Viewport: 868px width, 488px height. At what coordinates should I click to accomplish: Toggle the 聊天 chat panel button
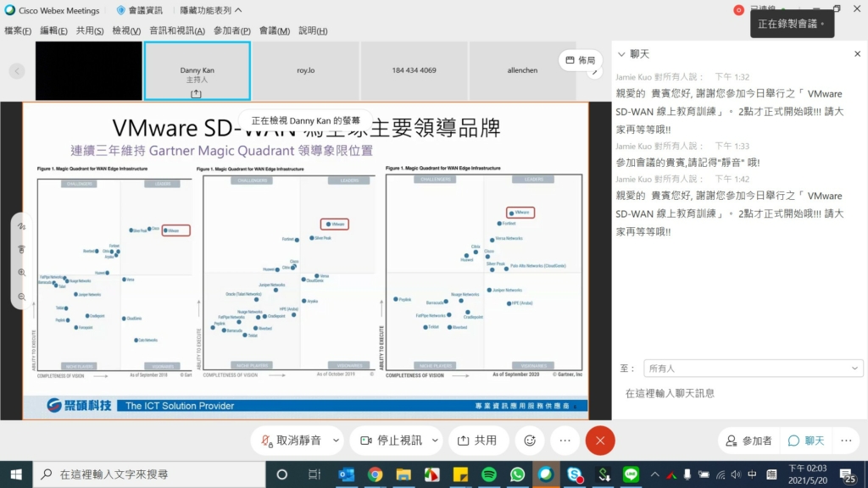coord(807,441)
